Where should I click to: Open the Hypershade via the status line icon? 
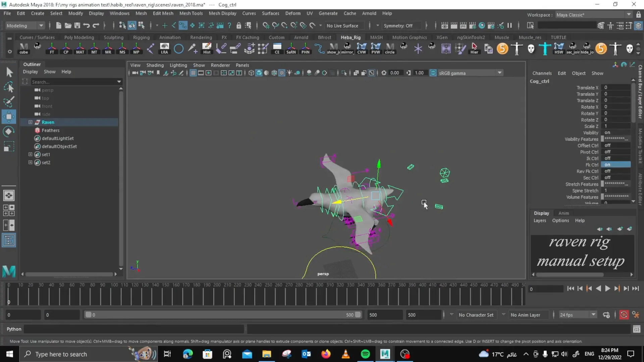pos(482,25)
